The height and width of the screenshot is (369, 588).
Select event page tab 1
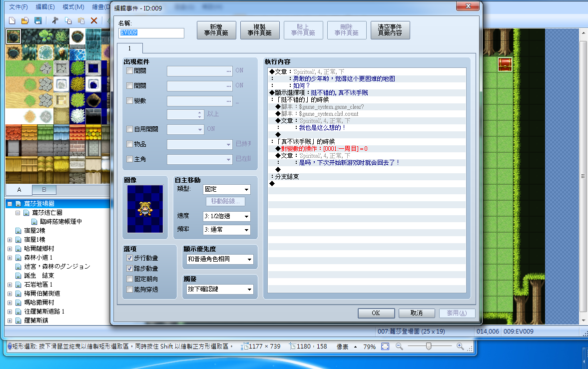coord(130,48)
